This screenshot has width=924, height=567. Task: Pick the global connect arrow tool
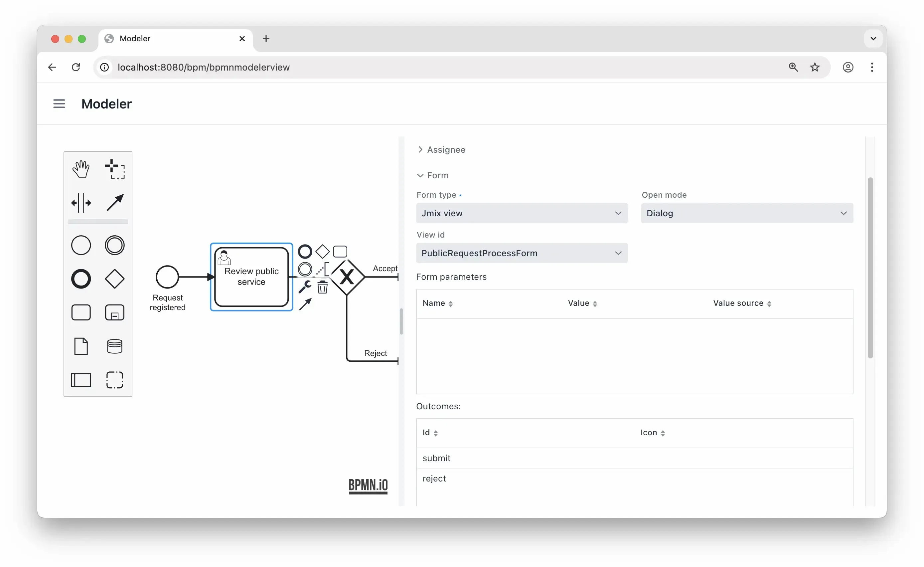point(115,203)
